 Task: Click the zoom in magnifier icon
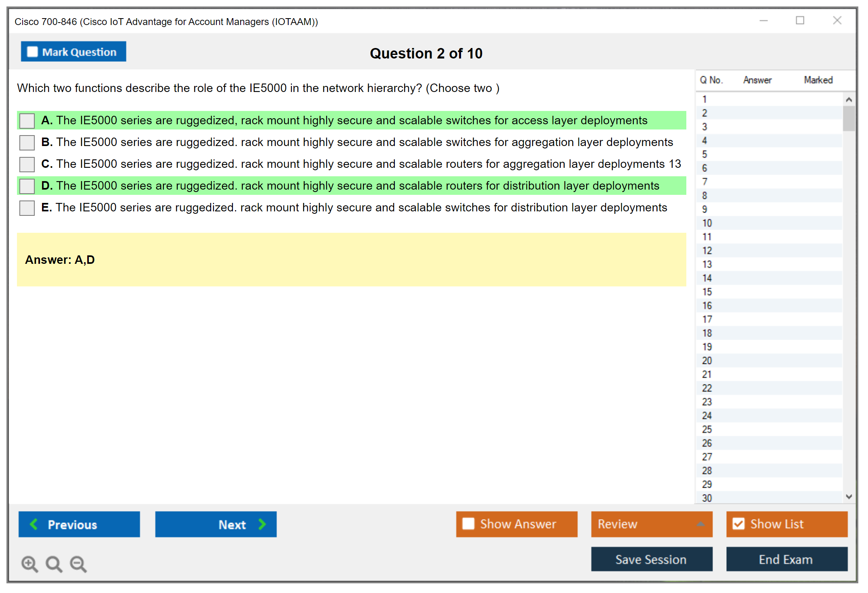[x=29, y=564]
